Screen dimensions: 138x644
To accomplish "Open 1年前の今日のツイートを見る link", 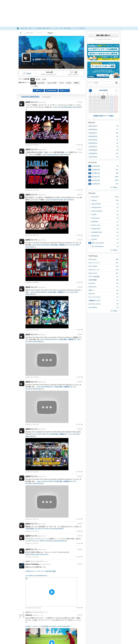I will pos(103,116).
